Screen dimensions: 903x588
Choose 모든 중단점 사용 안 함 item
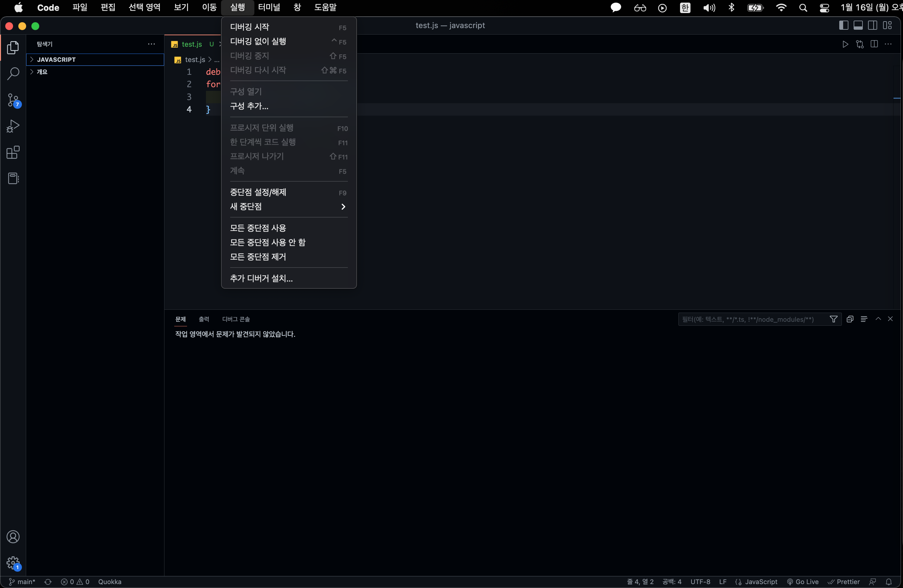pos(288,242)
